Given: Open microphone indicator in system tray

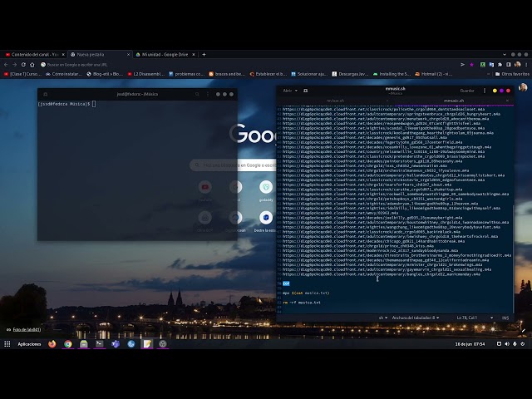Looking at the screenshot, I should [515, 344].
